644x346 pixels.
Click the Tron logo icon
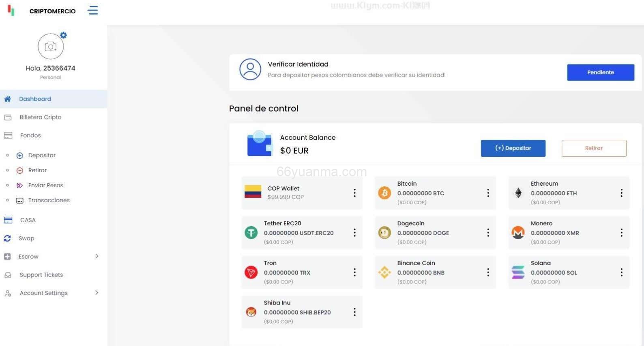click(x=251, y=272)
